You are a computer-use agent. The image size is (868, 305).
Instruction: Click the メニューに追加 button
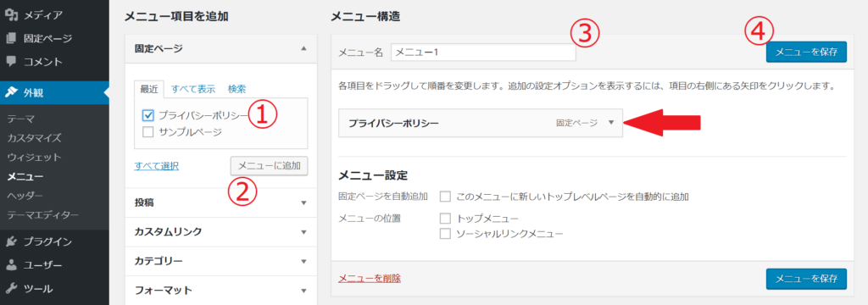269,165
